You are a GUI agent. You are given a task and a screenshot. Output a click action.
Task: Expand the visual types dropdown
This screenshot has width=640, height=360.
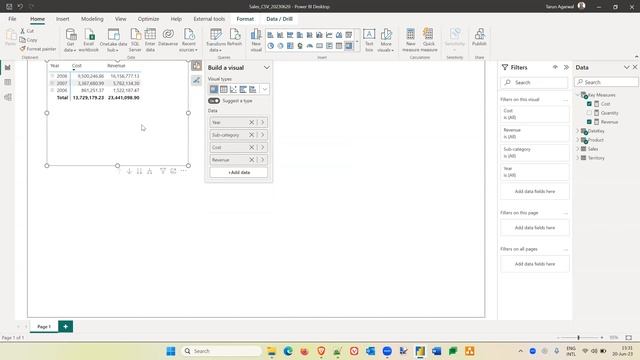coord(264,89)
